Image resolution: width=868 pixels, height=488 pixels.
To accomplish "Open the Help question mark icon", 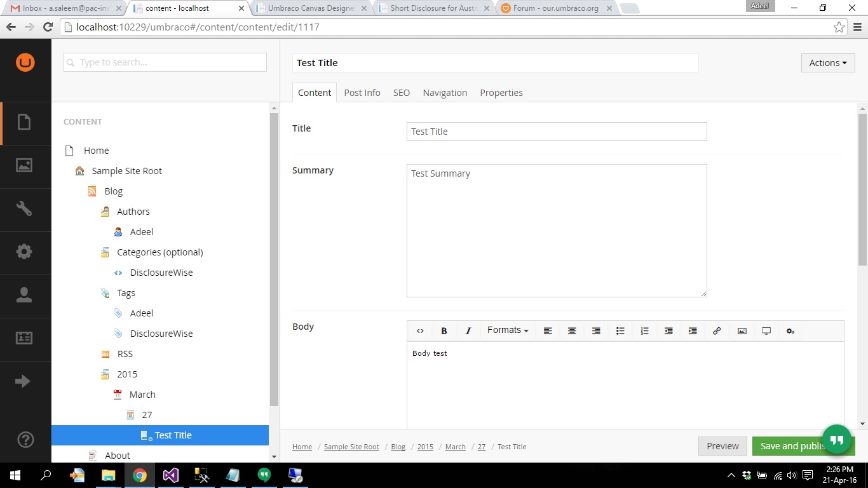I will point(25,440).
